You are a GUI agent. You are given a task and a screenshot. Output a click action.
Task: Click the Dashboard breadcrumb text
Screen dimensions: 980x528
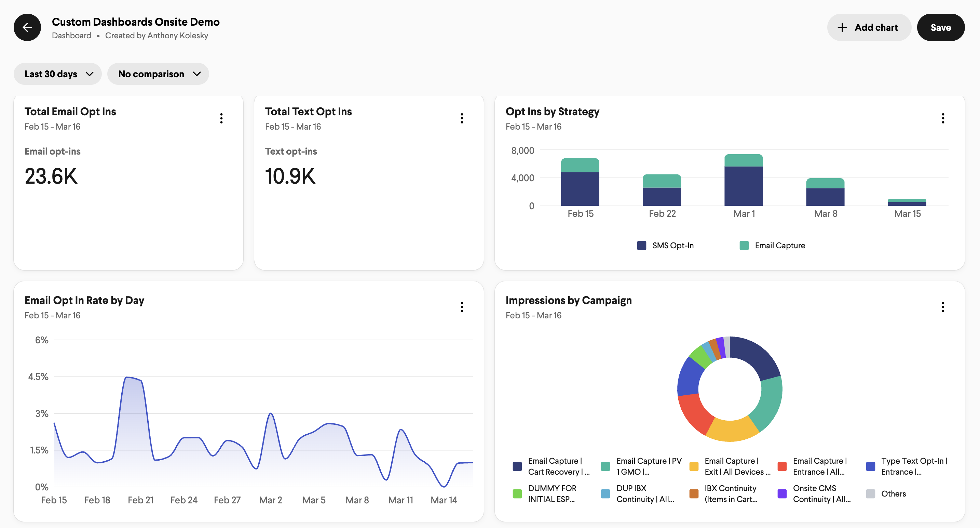71,36
